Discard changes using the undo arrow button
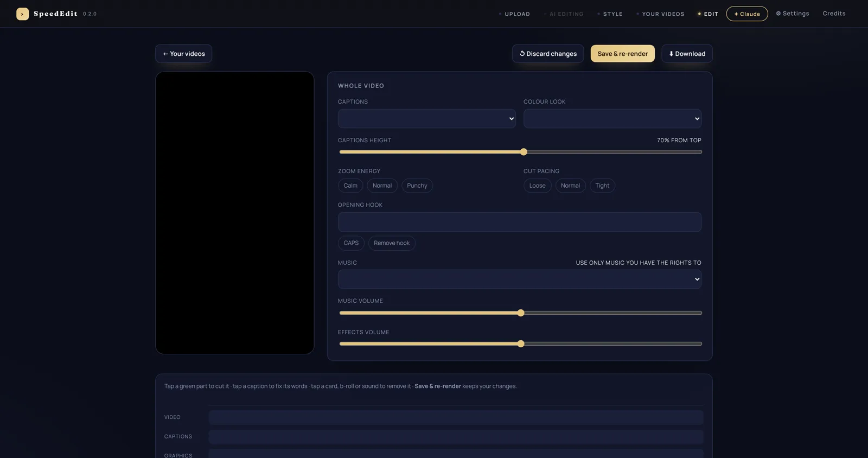 tap(548, 54)
